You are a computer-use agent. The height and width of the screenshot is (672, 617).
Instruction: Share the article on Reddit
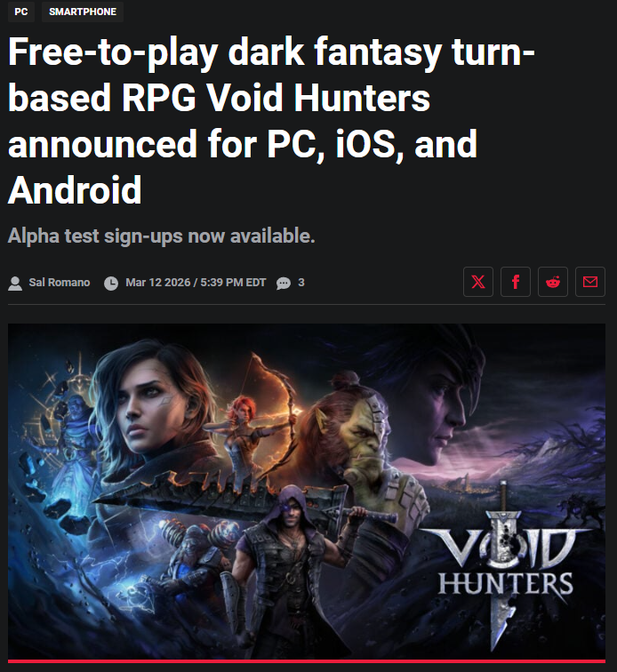553,282
